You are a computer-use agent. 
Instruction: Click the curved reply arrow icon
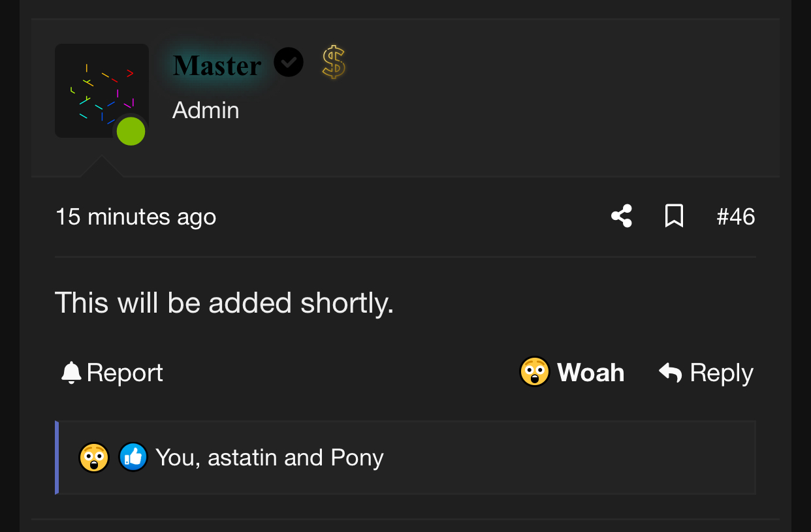[x=671, y=373]
